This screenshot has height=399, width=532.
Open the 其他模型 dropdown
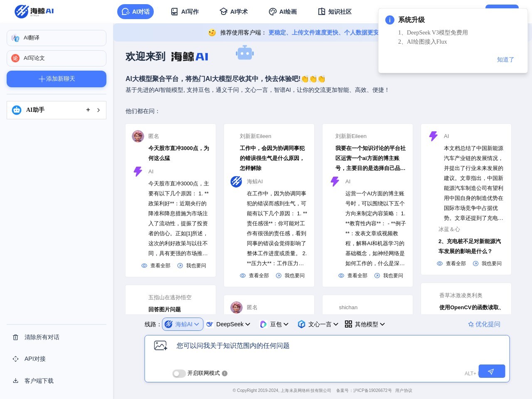pyautogui.click(x=365, y=324)
